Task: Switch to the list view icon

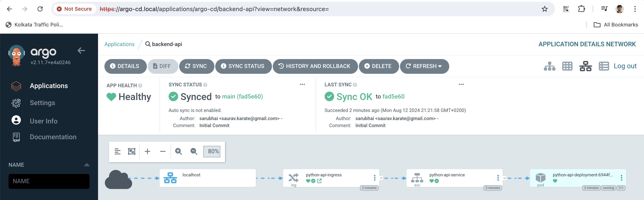Action: (x=604, y=66)
